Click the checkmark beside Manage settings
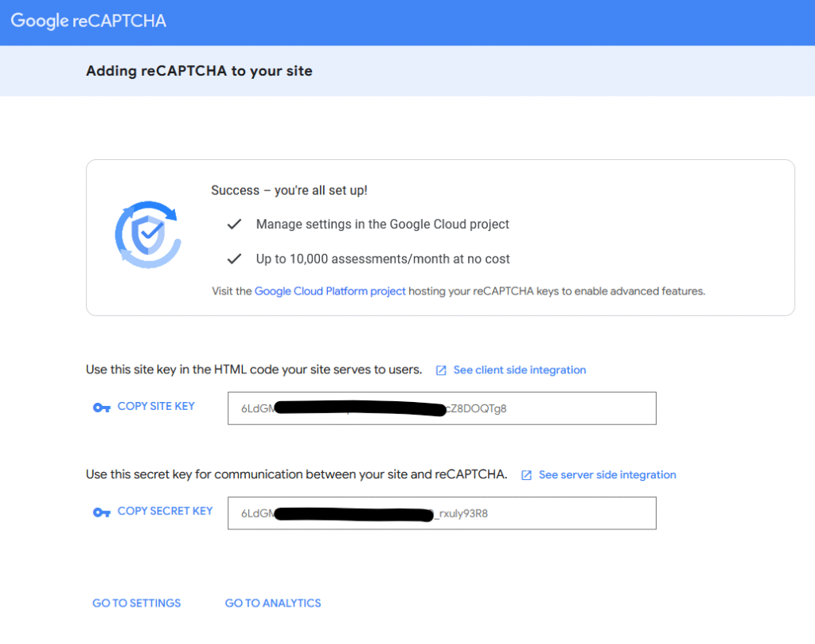 pos(234,224)
